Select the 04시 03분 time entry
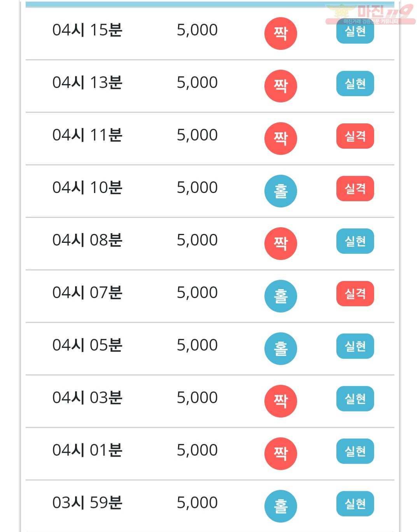Viewport: 420px width, 532px height. coord(87,398)
